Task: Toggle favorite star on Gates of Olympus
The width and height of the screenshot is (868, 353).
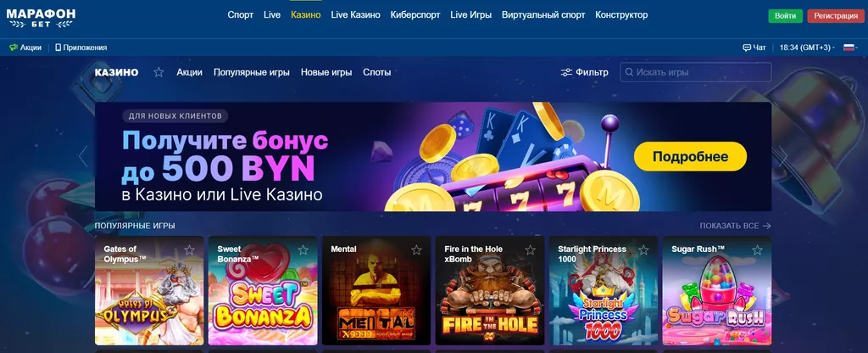Action: click(189, 250)
